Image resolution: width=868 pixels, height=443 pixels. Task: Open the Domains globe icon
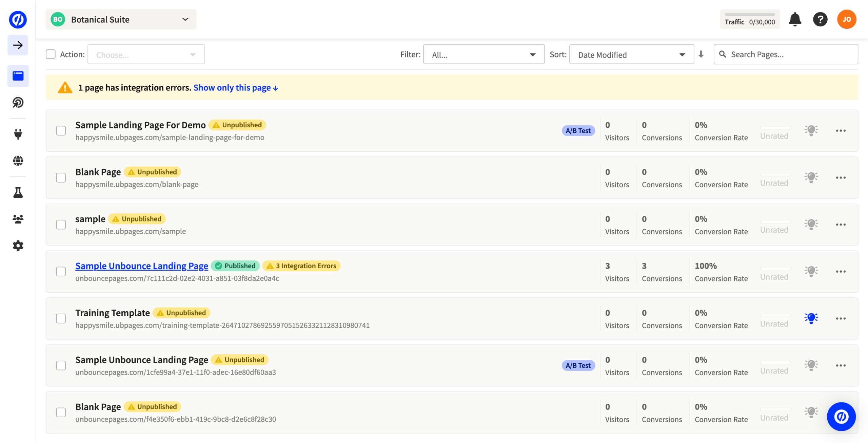(x=18, y=161)
